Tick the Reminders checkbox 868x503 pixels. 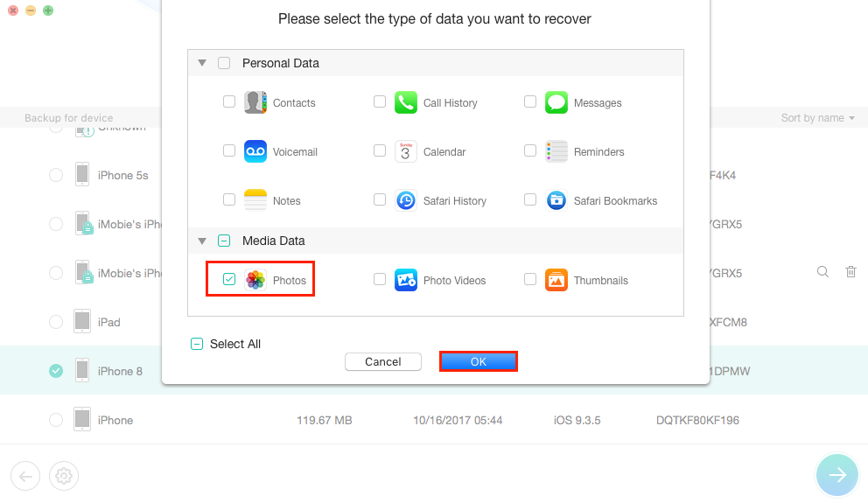tap(530, 150)
